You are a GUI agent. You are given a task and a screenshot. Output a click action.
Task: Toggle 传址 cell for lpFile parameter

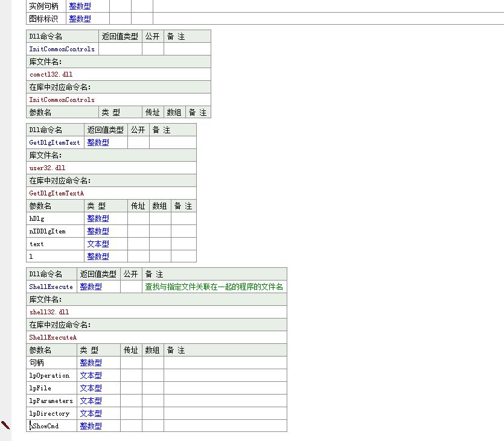click(131, 388)
